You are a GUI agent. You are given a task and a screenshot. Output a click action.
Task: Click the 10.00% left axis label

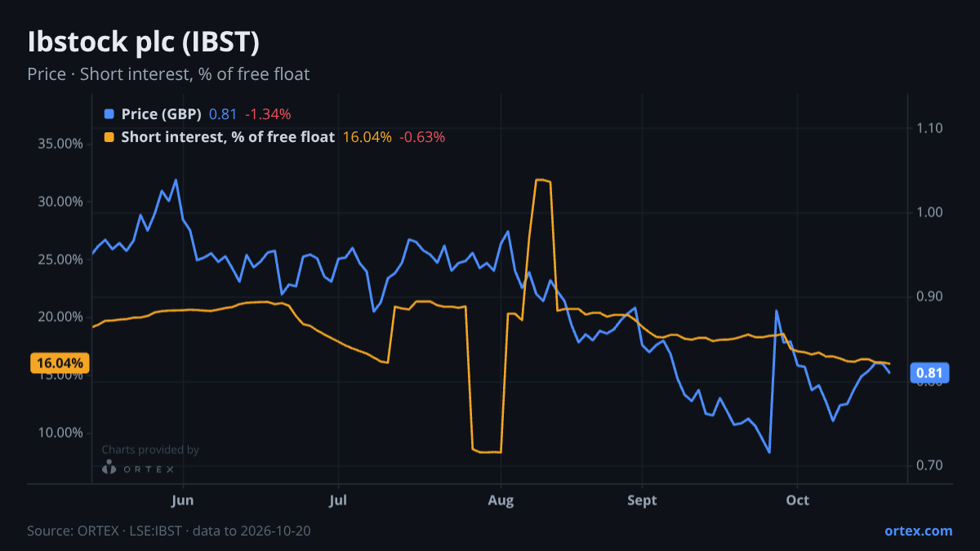tap(60, 433)
